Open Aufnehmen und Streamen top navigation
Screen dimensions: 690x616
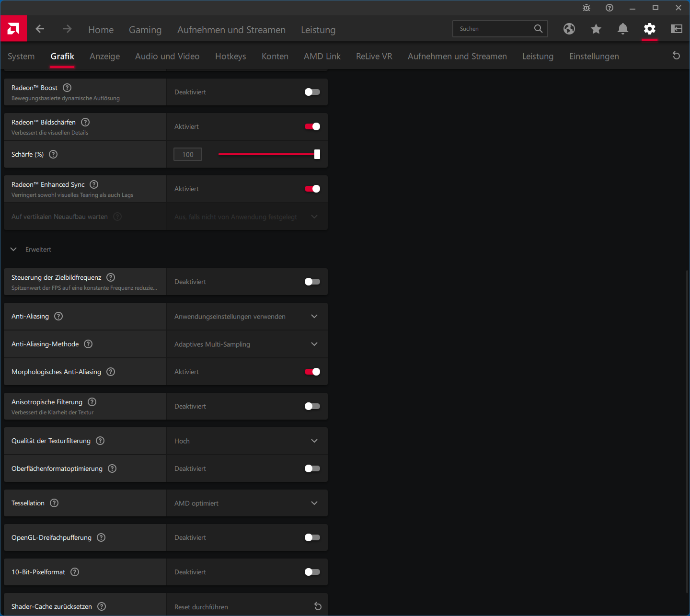(x=231, y=30)
